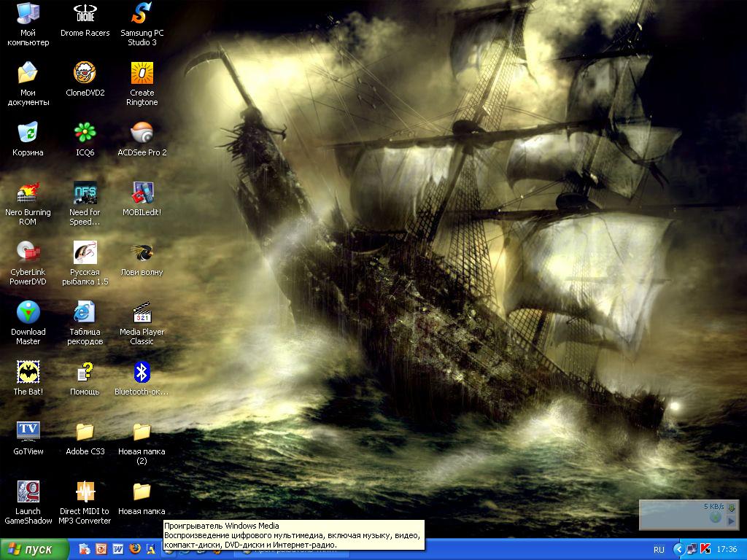The image size is (747, 560).
Task: Open the network connection tray icon
Action: pos(692,550)
